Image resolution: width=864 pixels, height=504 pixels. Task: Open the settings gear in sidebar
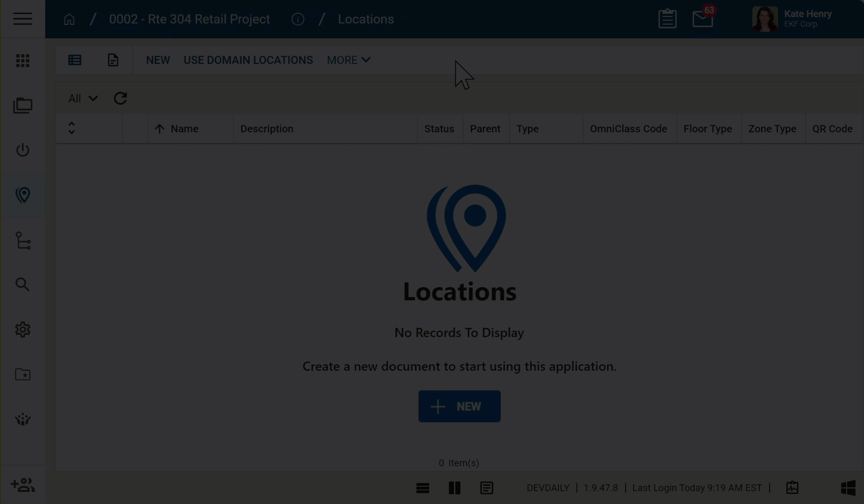(x=22, y=330)
